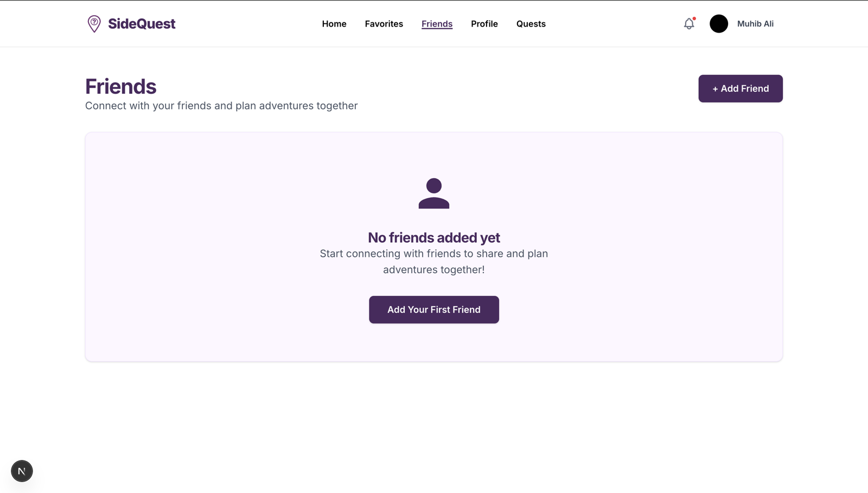The height and width of the screenshot is (493, 868).
Task: Navigate to the Profile page
Action: 484,24
